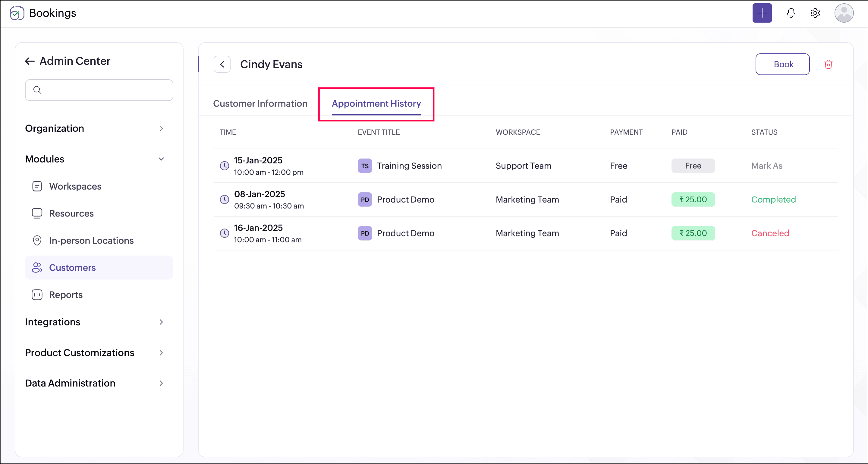Click 16-Jan-2025 date text
This screenshot has height=464, width=868.
[258, 228]
